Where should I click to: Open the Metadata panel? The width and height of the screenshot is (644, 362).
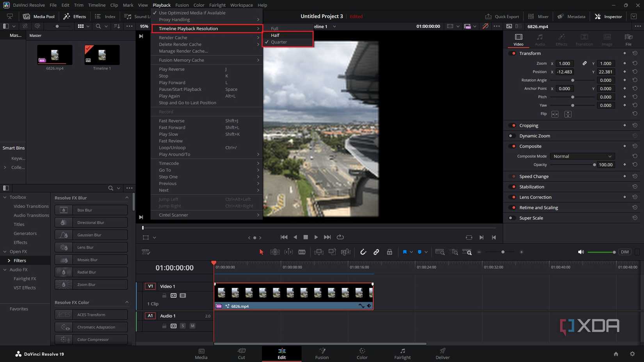571,16
